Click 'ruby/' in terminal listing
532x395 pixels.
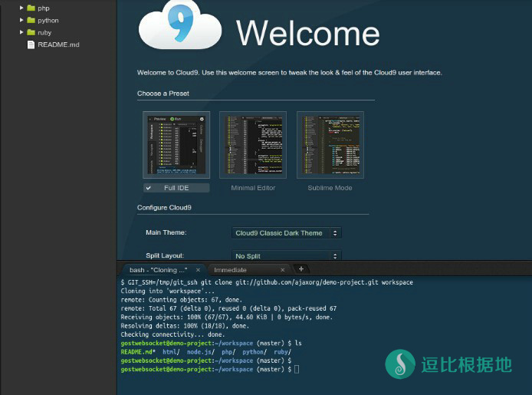coord(283,352)
